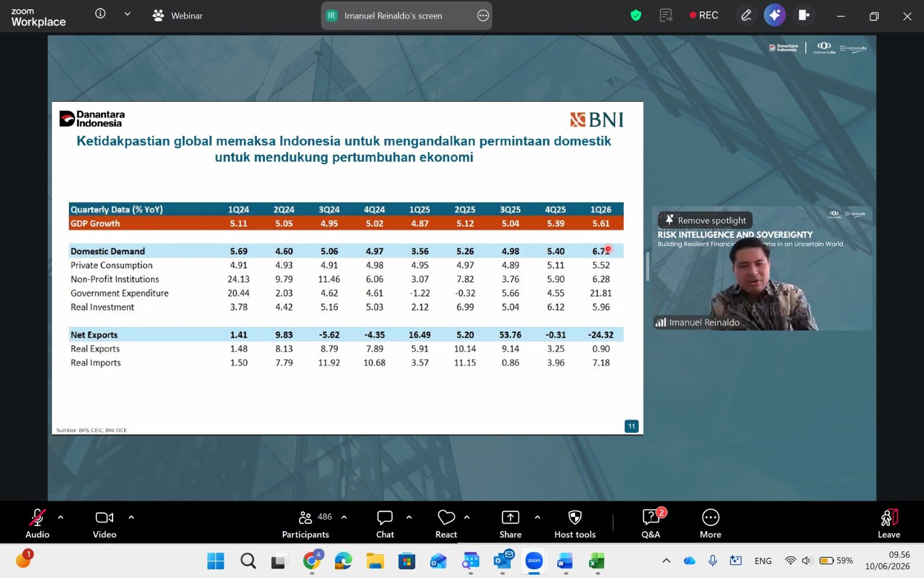
Task: Switch to Zoom app in taskbar
Action: [534, 561]
